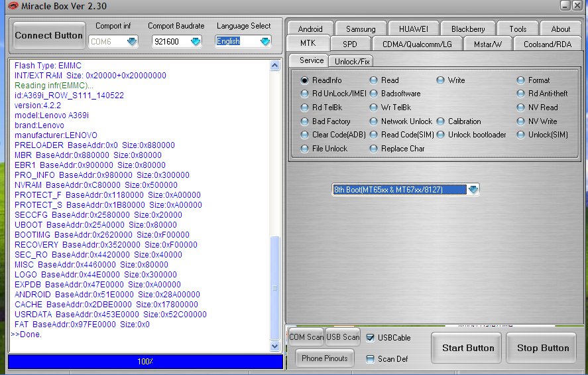The height and width of the screenshot is (375, 588).
Task: Click the Connect Button
Action: [x=49, y=35]
